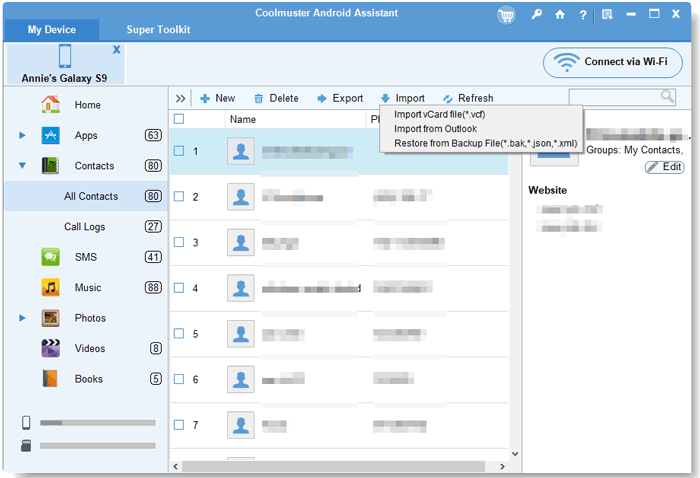
Task: Choose Import from Outlook
Action: [x=435, y=129]
